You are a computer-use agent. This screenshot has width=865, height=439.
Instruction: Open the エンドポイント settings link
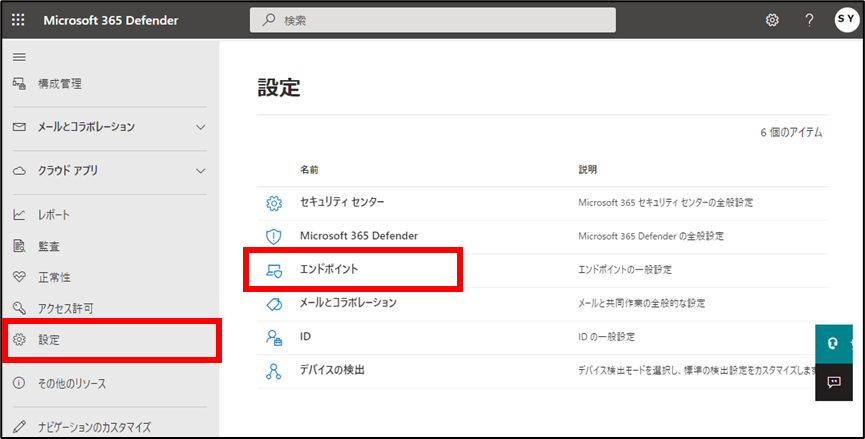(329, 269)
